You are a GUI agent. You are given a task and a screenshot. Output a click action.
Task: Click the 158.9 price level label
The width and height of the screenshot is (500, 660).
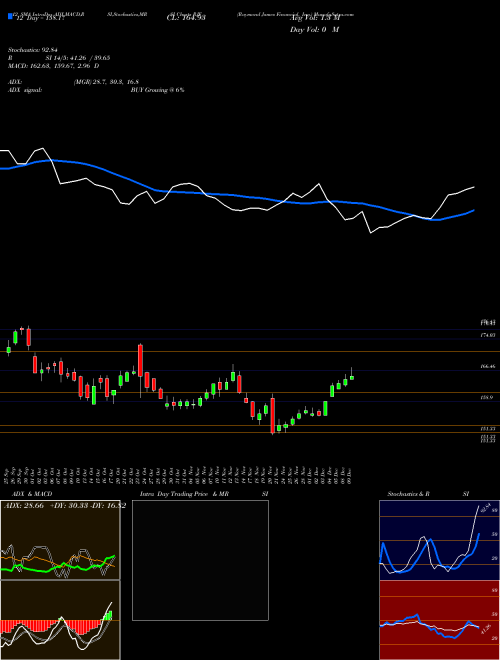coord(487,397)
